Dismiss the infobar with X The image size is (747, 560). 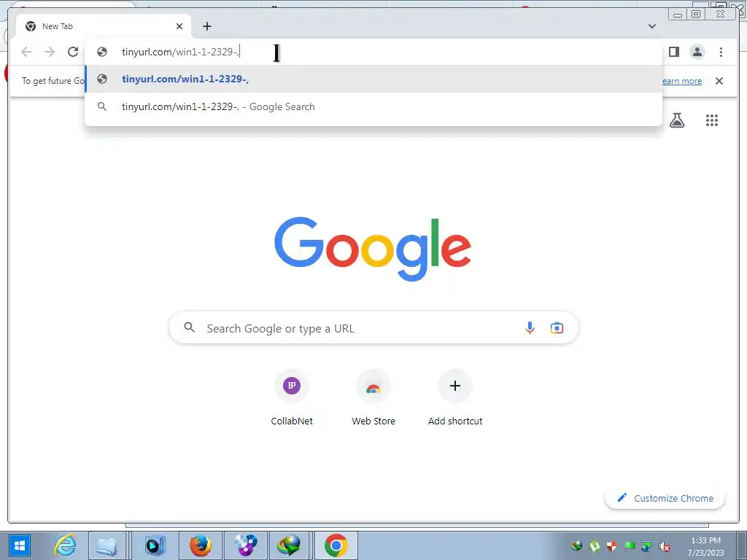719,81
